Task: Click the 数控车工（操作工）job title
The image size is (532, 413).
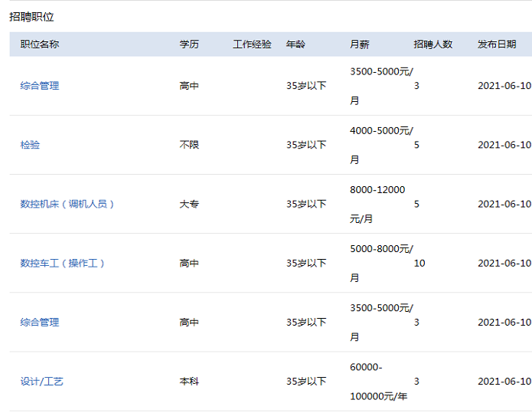Action: 62,263
